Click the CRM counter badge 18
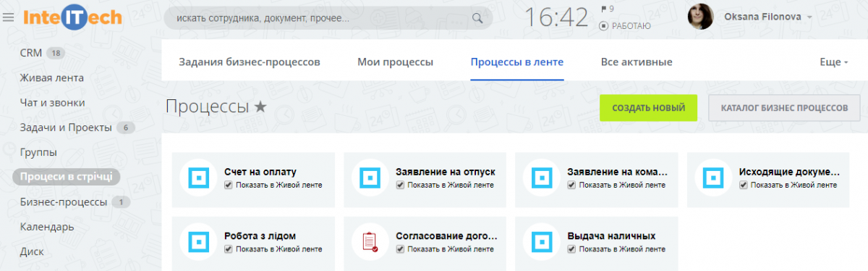868x271 pixels. click(56, 53)
